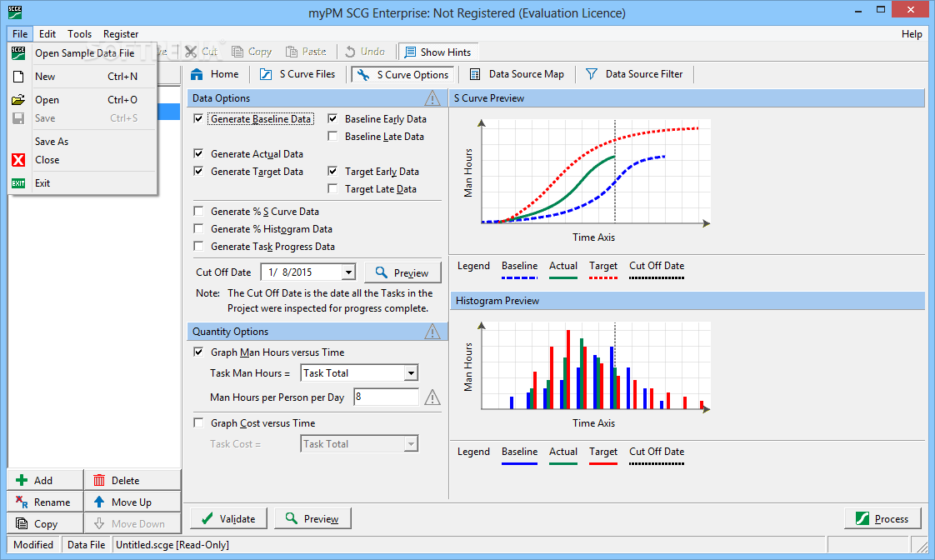Open the Cut Off Date dropdown calendar

(348, 272)
